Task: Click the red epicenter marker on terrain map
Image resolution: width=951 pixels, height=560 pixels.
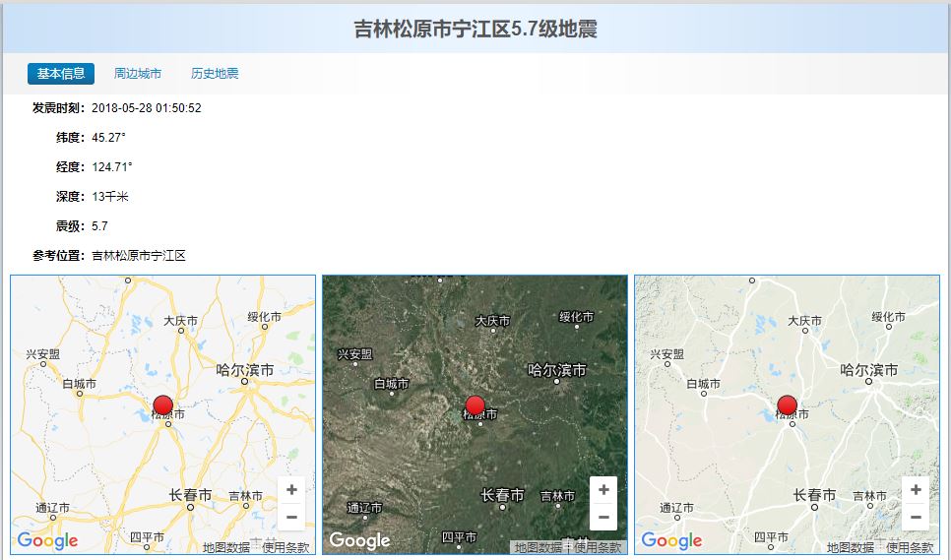Action: pyautogui.click(x=788, y=404)
